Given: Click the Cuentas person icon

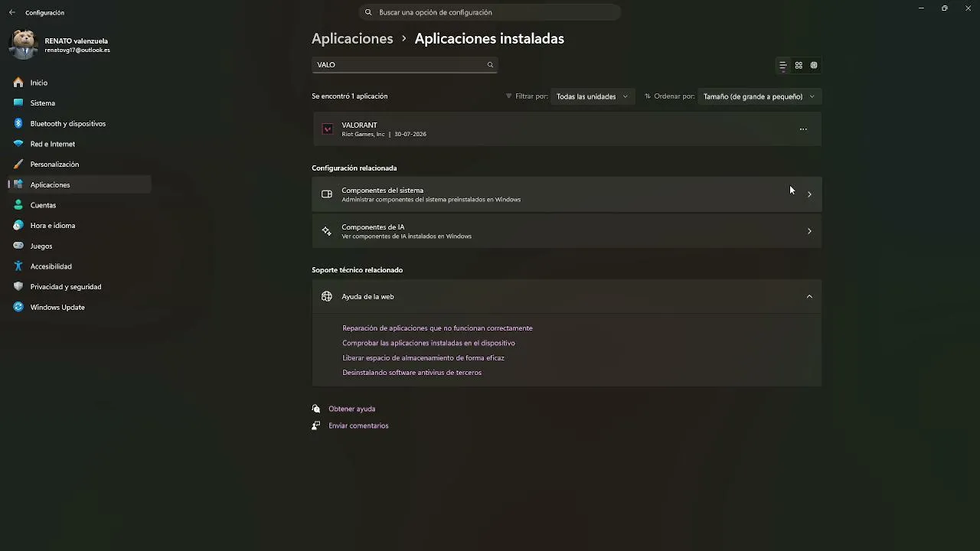Looking at the screenshot, I should [x=18, y=205].
